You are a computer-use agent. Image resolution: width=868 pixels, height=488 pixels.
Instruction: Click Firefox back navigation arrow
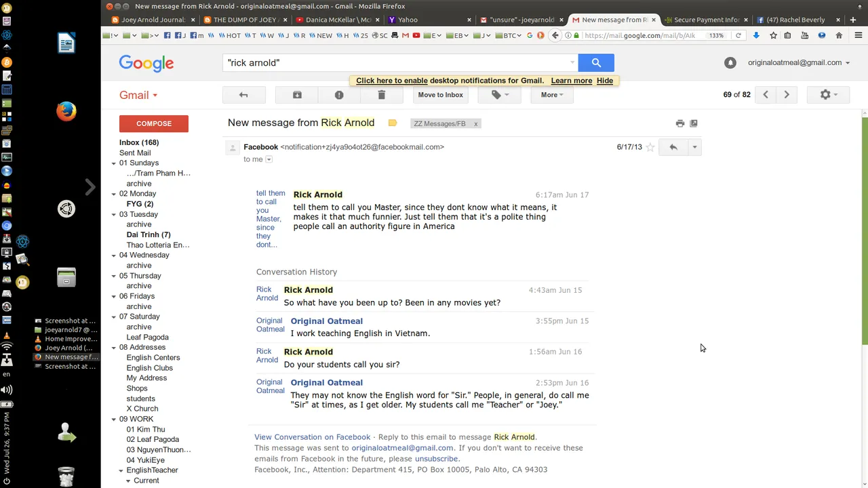point(555,35)
